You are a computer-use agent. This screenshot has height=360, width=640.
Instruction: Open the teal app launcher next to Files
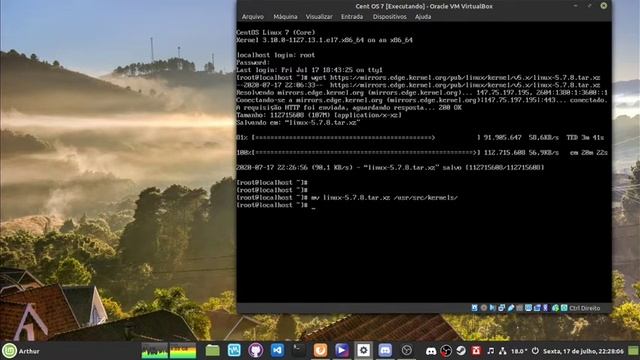(x=234, y=350)
